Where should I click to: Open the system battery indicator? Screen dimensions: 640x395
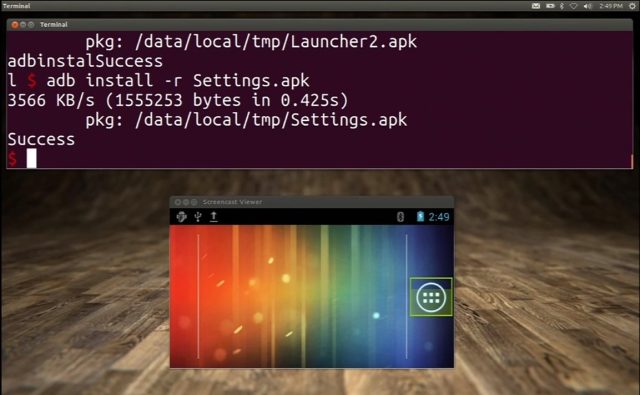[550, 6]
